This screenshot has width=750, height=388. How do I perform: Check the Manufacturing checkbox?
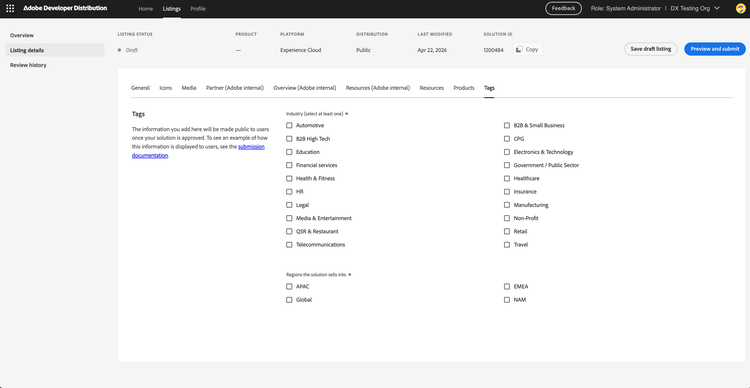point(507,205)
